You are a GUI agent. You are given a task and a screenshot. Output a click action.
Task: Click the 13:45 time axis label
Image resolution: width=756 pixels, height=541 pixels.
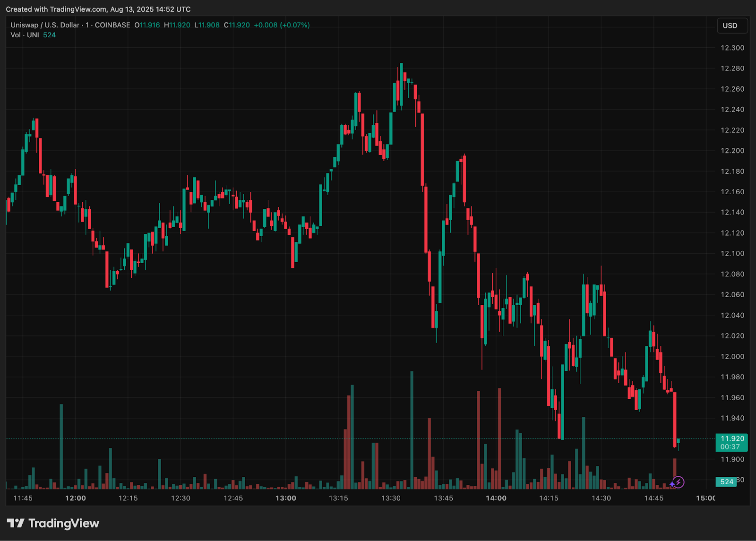pos(443,498)
